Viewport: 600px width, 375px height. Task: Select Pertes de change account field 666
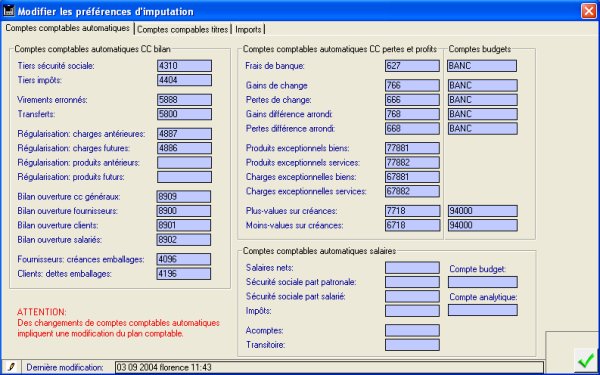point(412,100)
